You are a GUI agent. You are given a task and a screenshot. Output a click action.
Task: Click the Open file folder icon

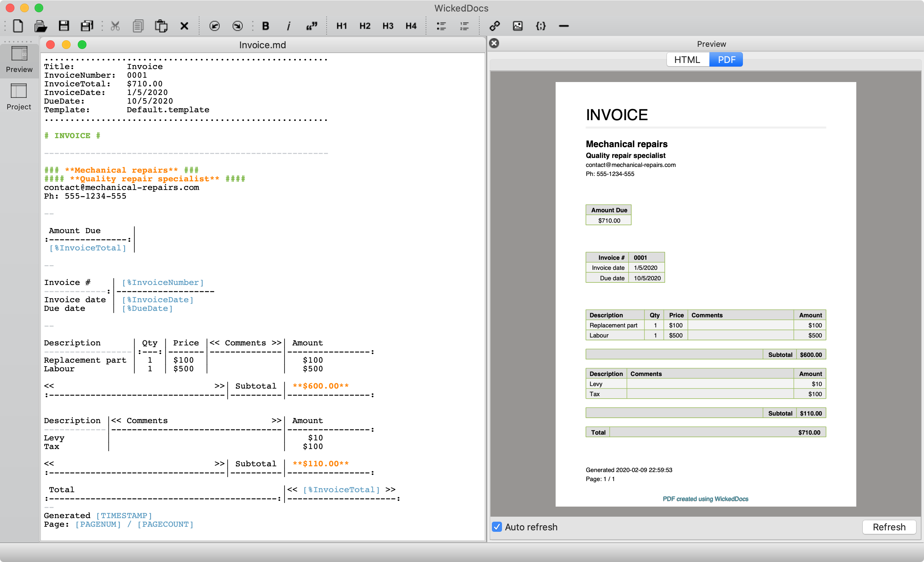pos(40,26)
